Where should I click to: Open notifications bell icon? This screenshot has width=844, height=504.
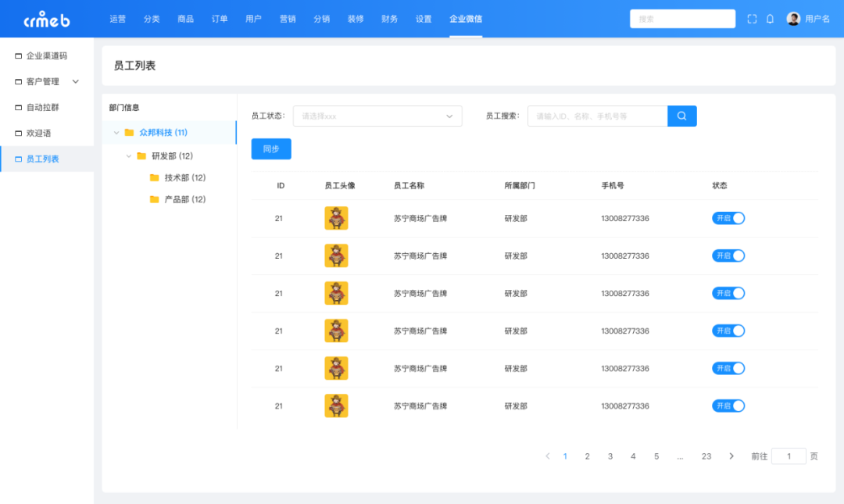point(771,19)
